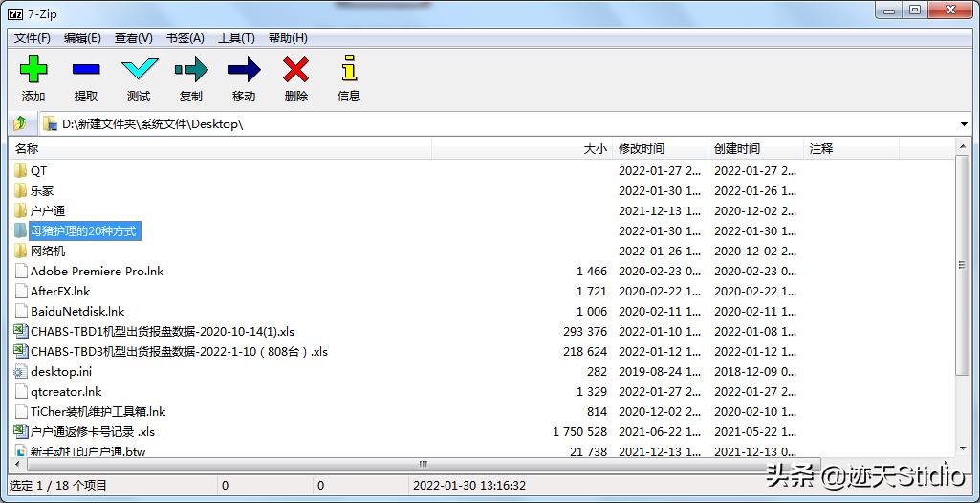Sort by the 注释 column header
Screen dimensions: 980x503
(851, 149)
